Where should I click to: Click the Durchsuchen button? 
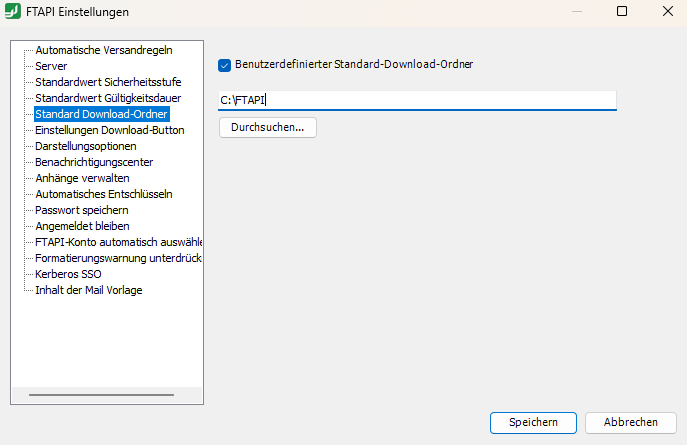click(x=267, y=128)
